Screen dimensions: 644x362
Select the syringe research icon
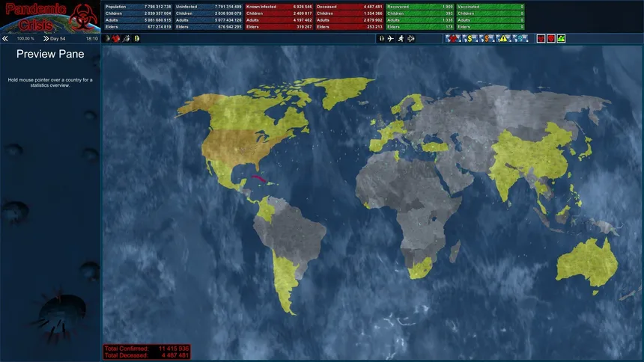pyautogui.click(x=127, y=39)
